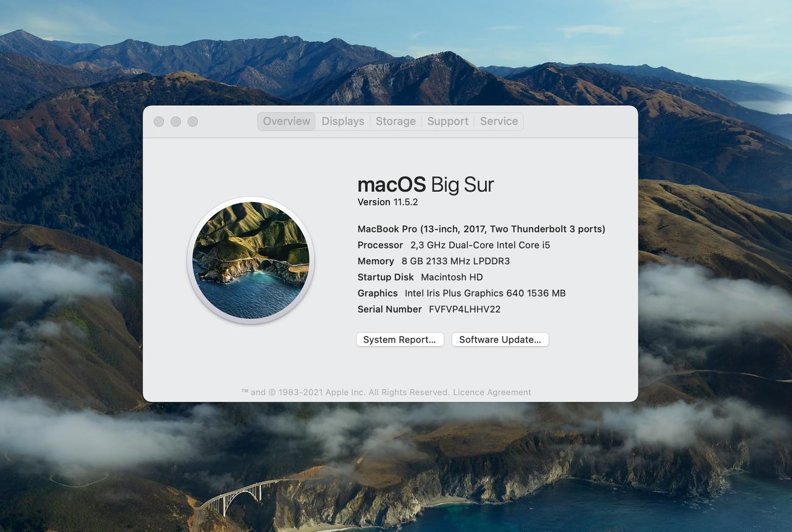792x532 pixels.
Task: Click processor value 2,3 GHz Dual-Core Intel Core i5
Action: [480, 245]
